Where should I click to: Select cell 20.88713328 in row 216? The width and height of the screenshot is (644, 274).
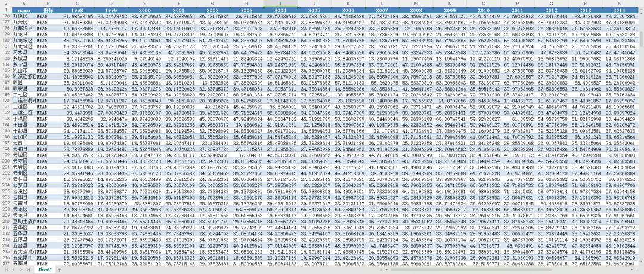click(179, 258)
